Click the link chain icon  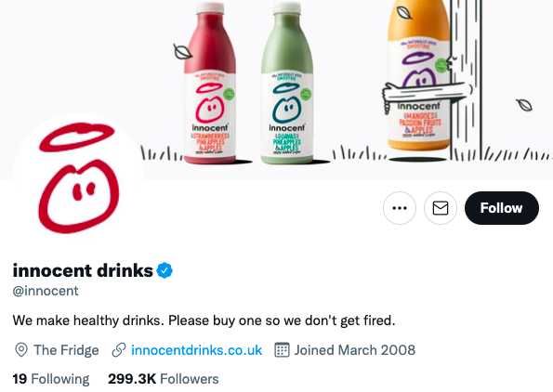tap(119, 350)
